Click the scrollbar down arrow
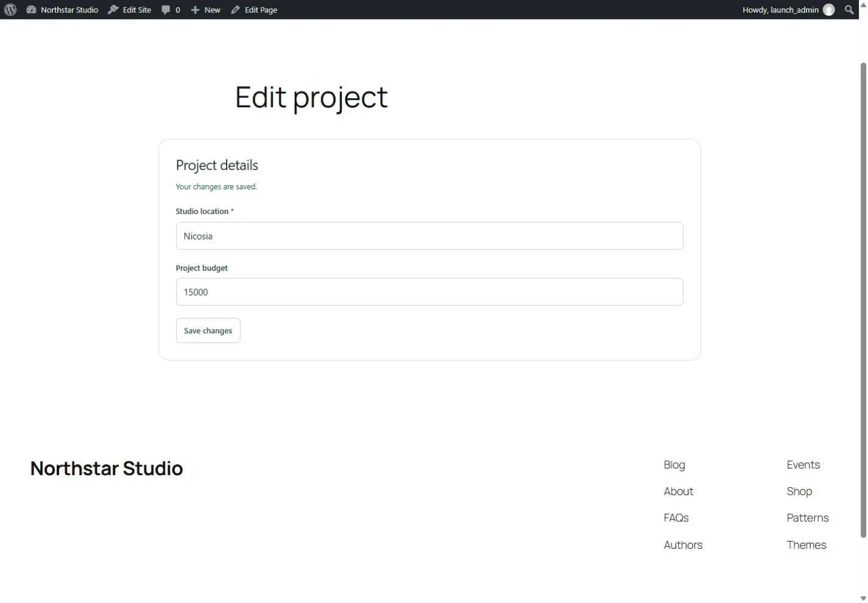 tap(863, 599)
